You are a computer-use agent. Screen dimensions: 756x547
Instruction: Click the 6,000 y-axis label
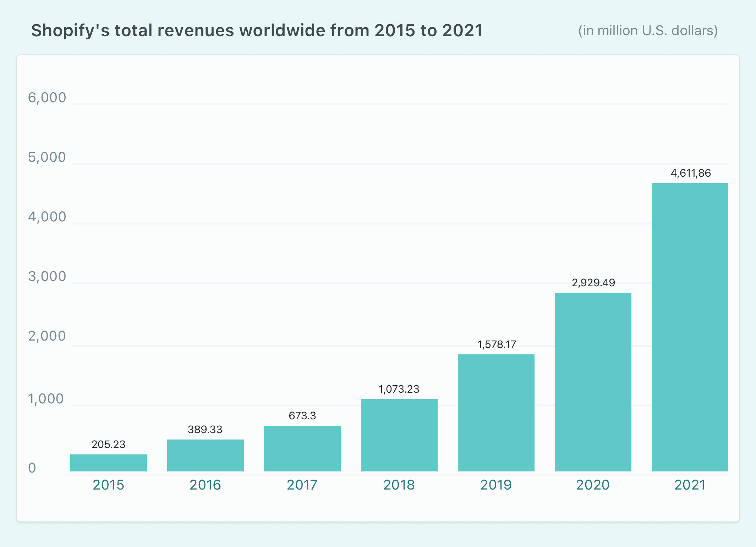point(47,98)
